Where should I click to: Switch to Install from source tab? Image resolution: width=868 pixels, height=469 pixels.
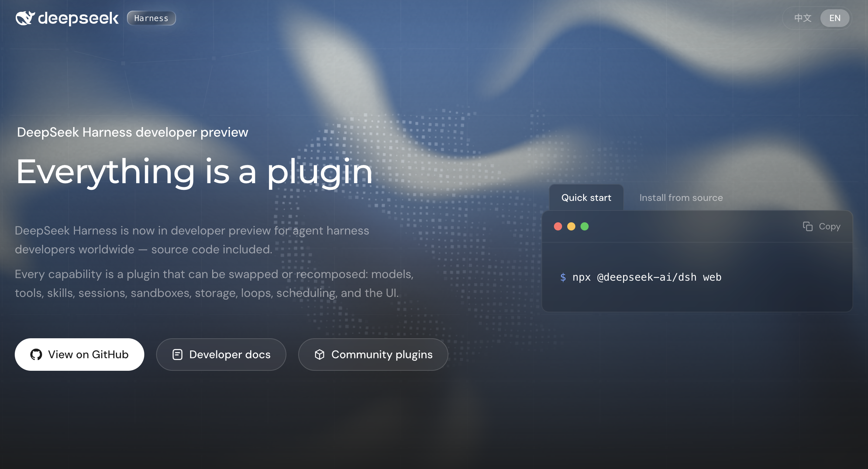(681, 198)
